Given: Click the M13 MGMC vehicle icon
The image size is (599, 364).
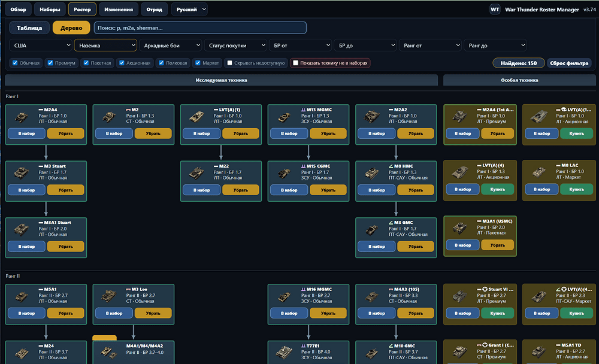Looking at the screenshot, I should pyautogui.click(x=284, y=117).
